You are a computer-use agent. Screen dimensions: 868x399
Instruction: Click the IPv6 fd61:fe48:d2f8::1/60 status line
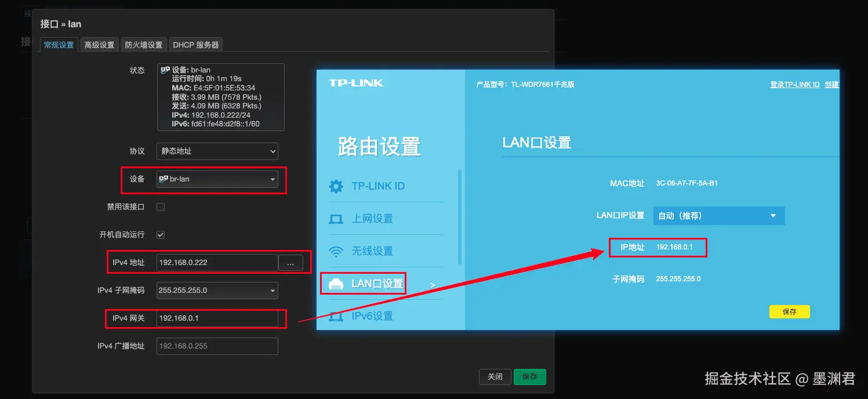[216, 124]
